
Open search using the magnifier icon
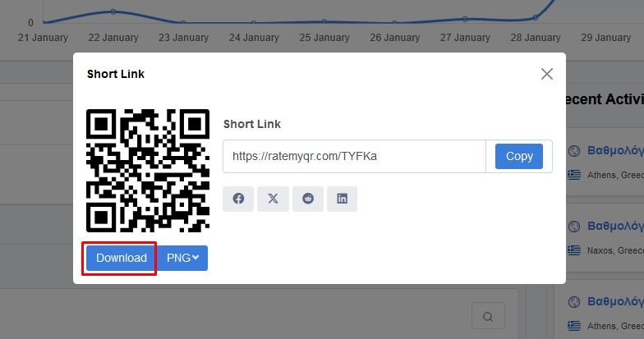pyautogui.click(x=488, y=317)
